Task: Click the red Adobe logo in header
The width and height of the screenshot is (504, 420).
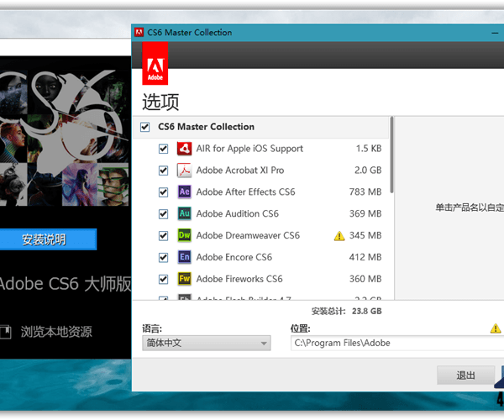Action: click(x=155, y=64)
